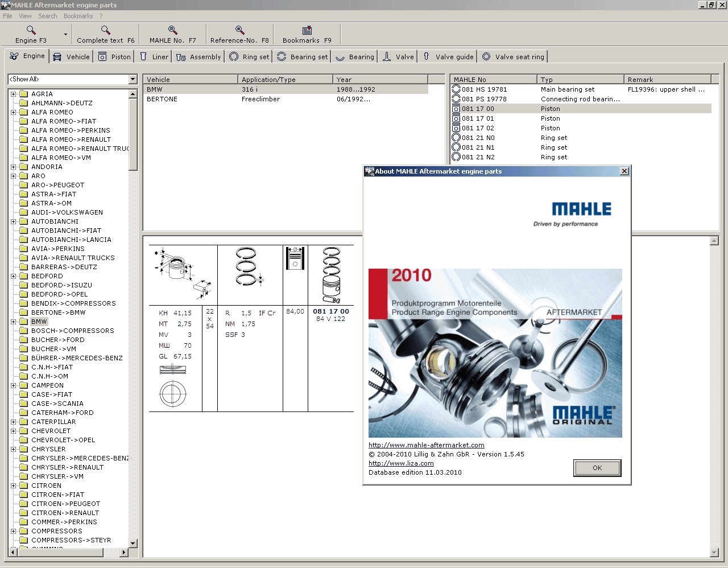This screenshot has width=728, height=568.
Task: Select the Valve guide category icon
Action: [x=426, y=56]
